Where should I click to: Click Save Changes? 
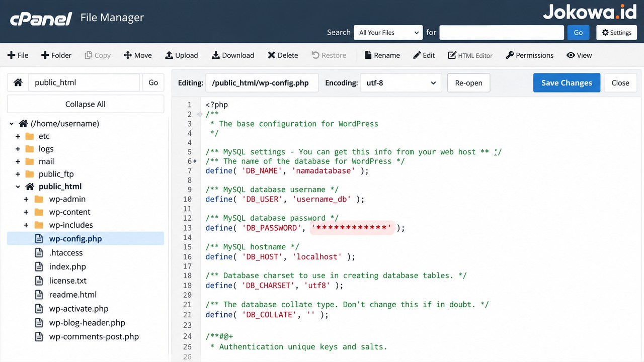pos(567,83)
